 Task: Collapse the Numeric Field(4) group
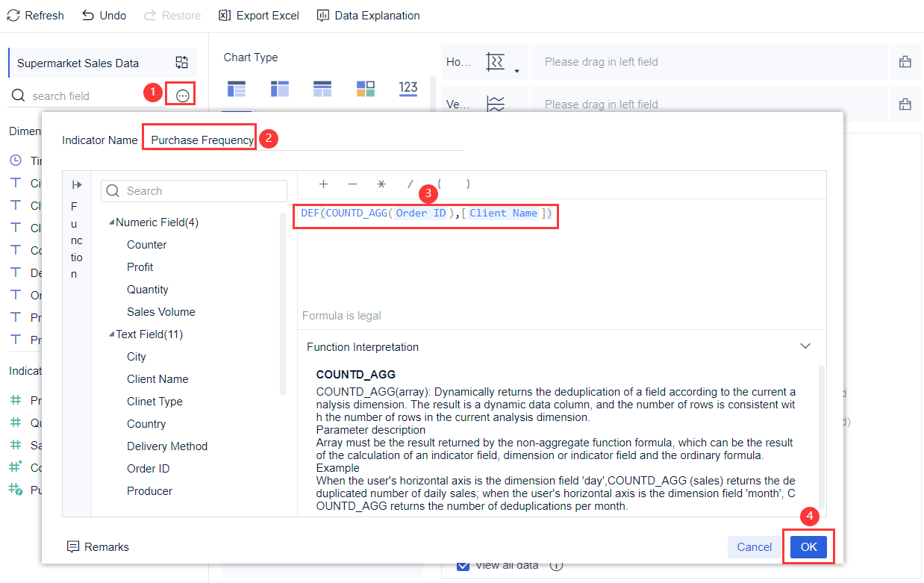pyautogui.click(x=113, y=222)
